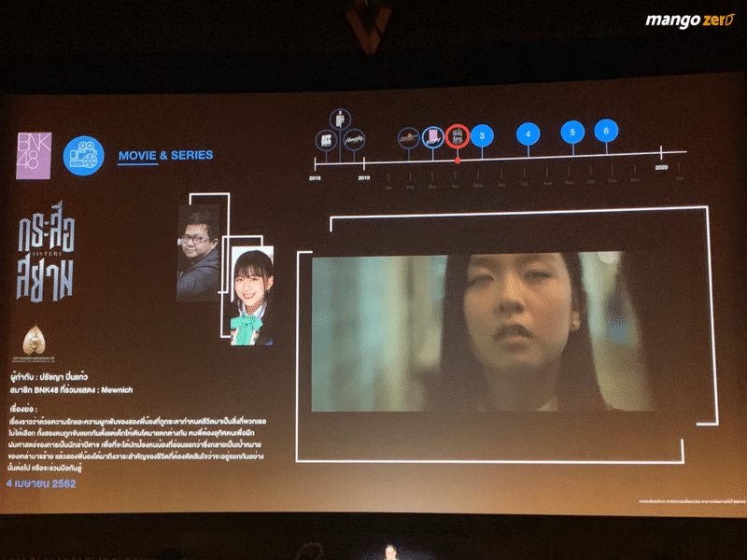Click the movie trailer still frame

coord(484,331)
